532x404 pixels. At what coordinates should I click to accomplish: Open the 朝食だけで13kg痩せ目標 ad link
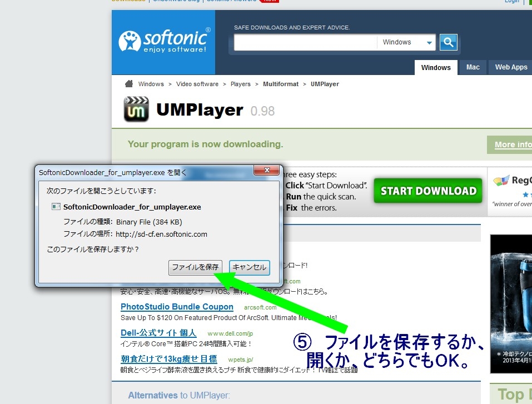(168, 359)
